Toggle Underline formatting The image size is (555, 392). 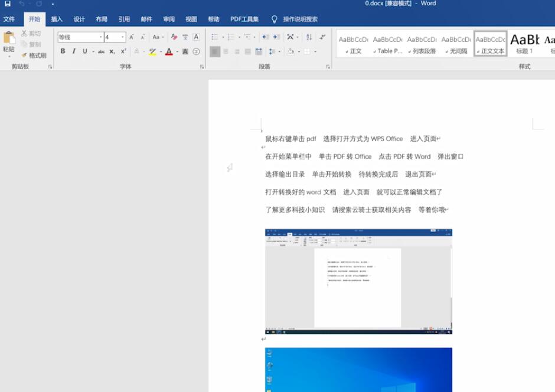tap(85, 51)
